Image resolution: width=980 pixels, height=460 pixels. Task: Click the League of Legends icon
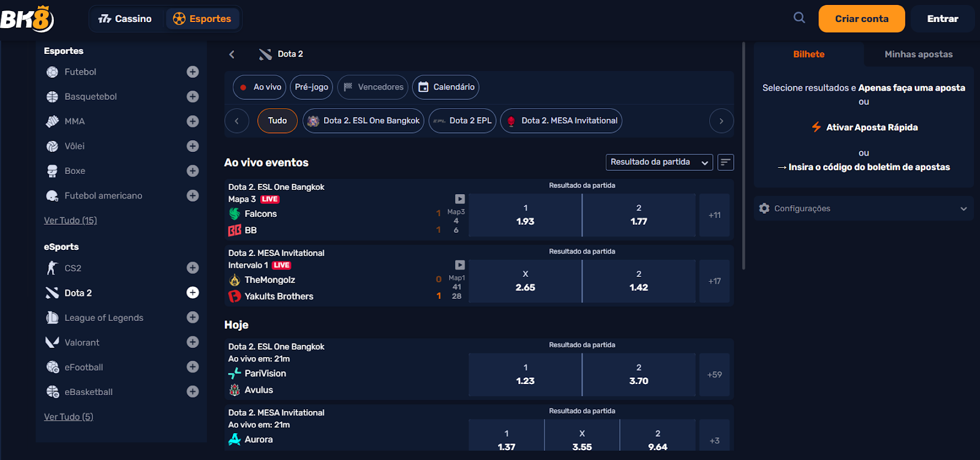click(x=52, y=318)
